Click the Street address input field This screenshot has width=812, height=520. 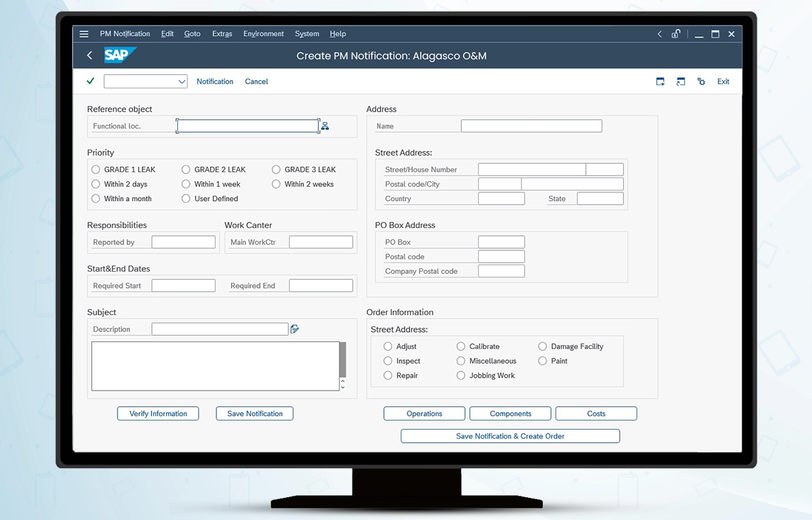(532, 170)
